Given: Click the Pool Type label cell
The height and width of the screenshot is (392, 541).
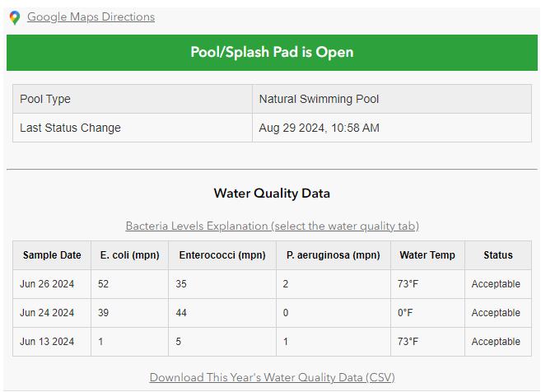Looking at the screenshot, I should [45, 99].
